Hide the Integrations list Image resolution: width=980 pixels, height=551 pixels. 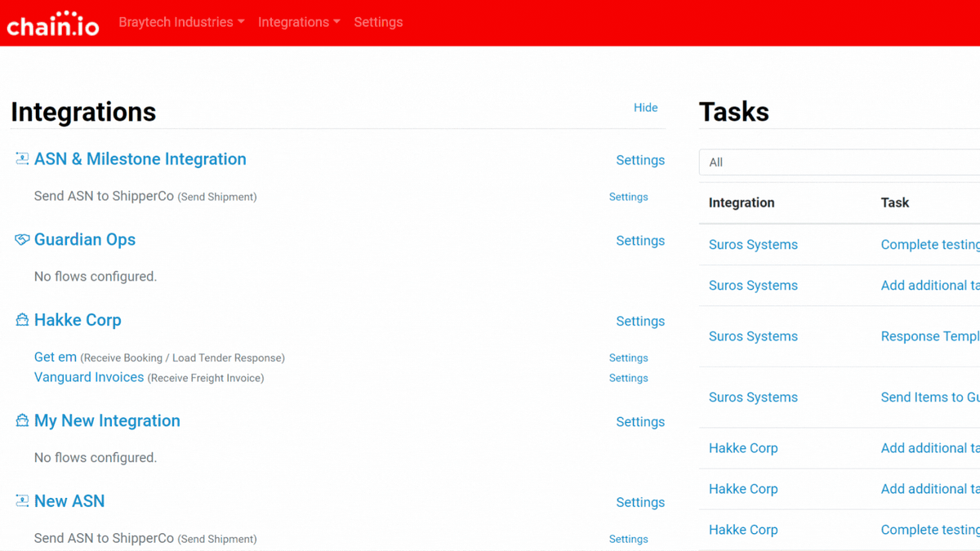(x=645, y=107)
